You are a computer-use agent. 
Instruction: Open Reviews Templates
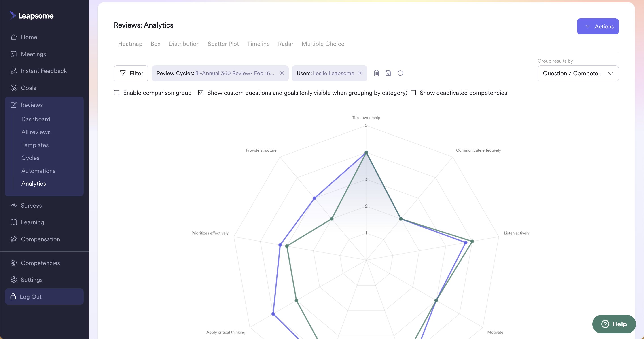(x=35, y=145)
